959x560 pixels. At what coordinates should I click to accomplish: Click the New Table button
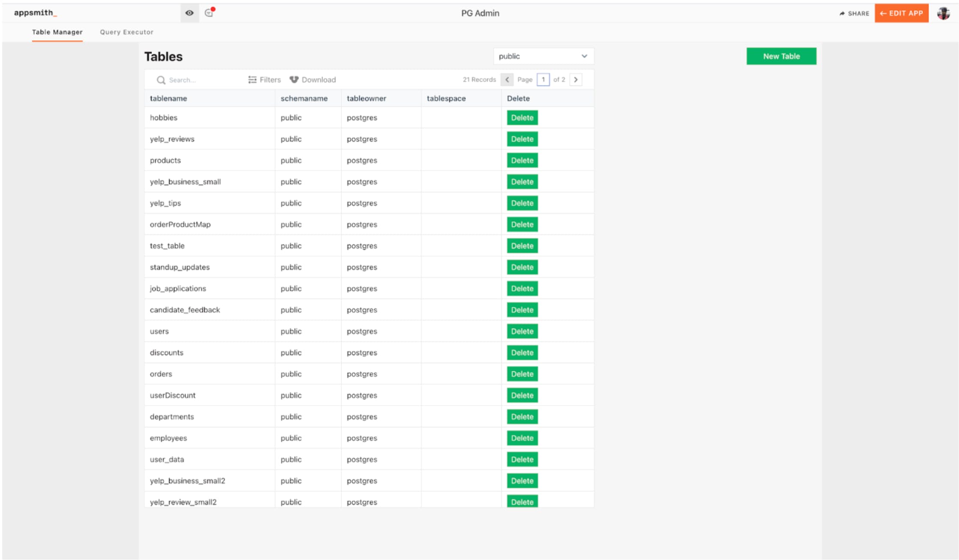(781, 56)
